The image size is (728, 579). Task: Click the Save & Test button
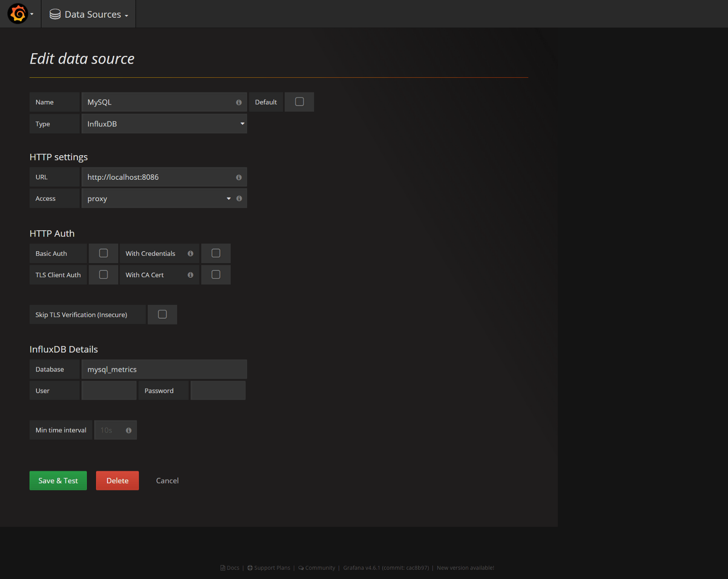58,481
